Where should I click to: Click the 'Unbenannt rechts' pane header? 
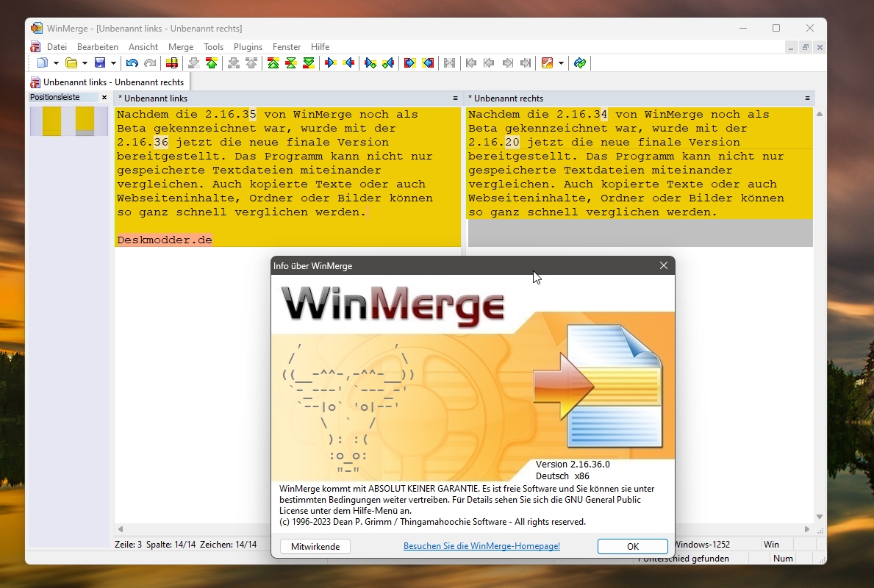click(x=640, y=98)
